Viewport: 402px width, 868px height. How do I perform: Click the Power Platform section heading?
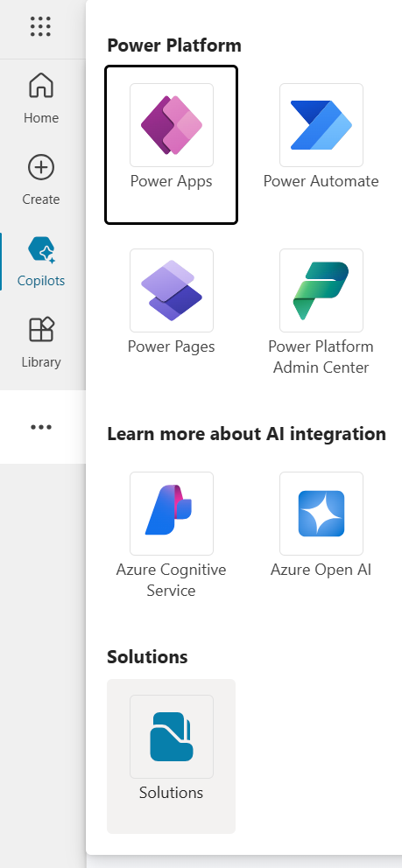(x=174, y=45)
